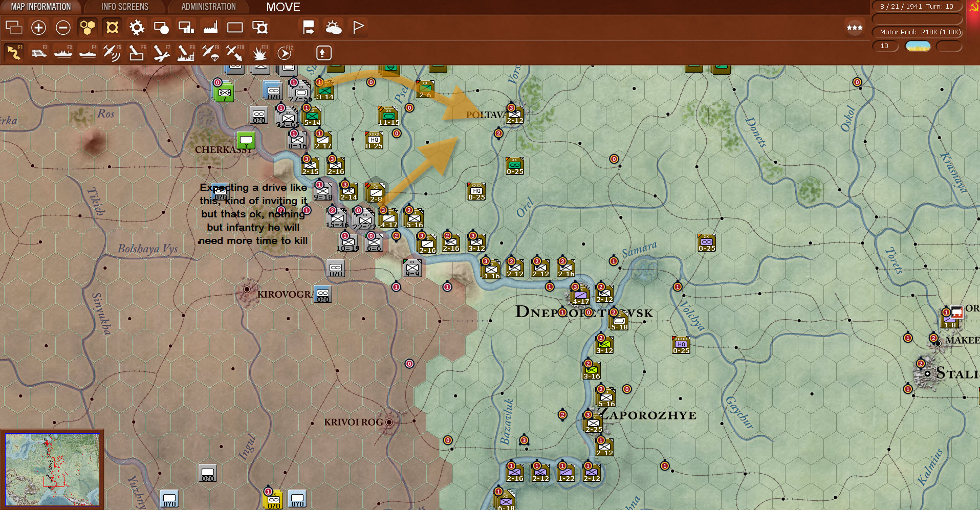Select the Soviet 2-17 unit counter
The image size is (980, 510).
point(323,140)
